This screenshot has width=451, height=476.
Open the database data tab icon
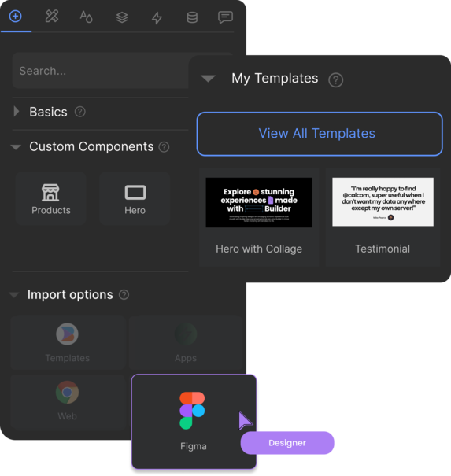192,17
